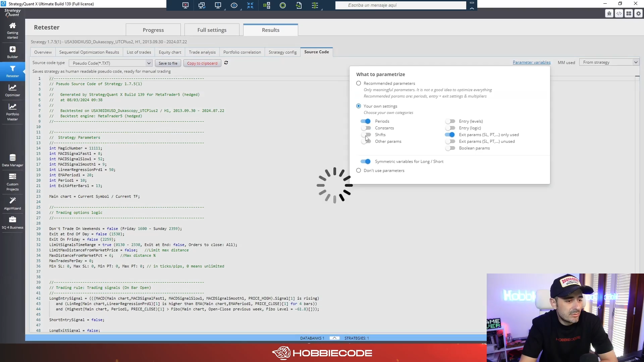This screenshot has height=362, width=644.
Task: Enable Entry (levels) switch
Action: click(450, 121)
